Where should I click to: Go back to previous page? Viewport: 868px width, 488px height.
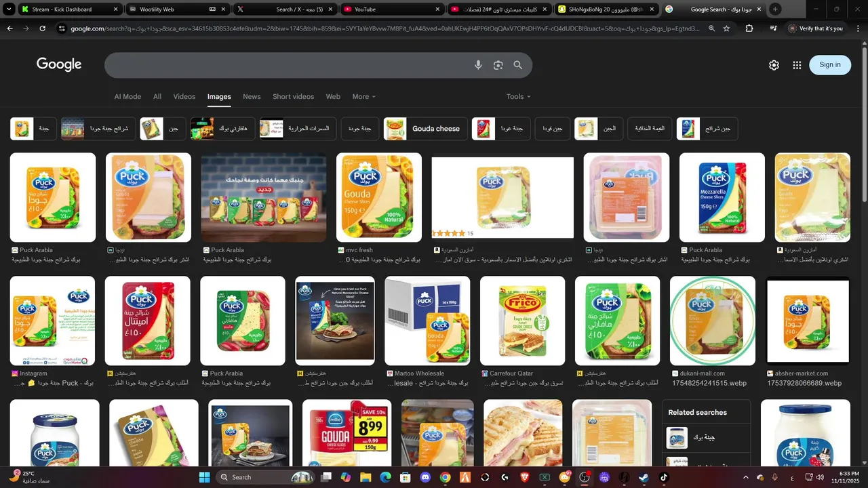9,28
